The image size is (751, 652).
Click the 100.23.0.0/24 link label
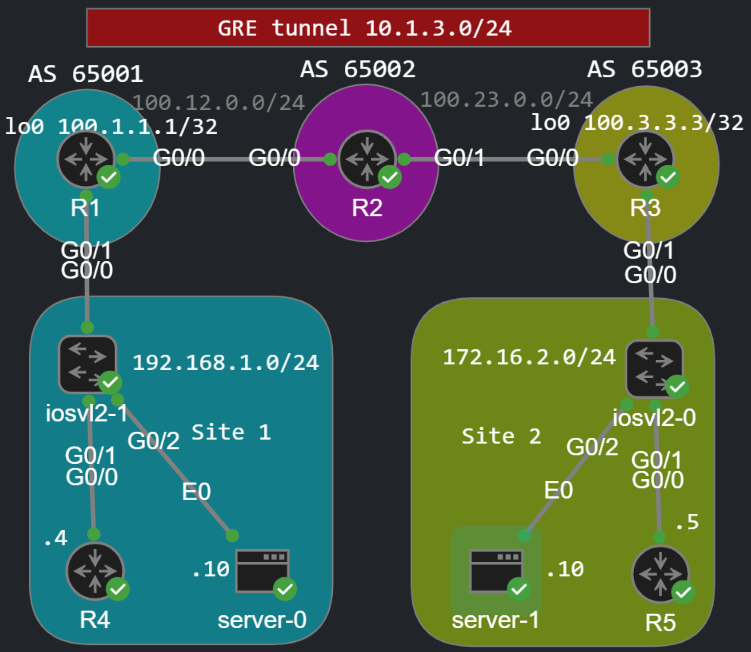tap(507, 100)
